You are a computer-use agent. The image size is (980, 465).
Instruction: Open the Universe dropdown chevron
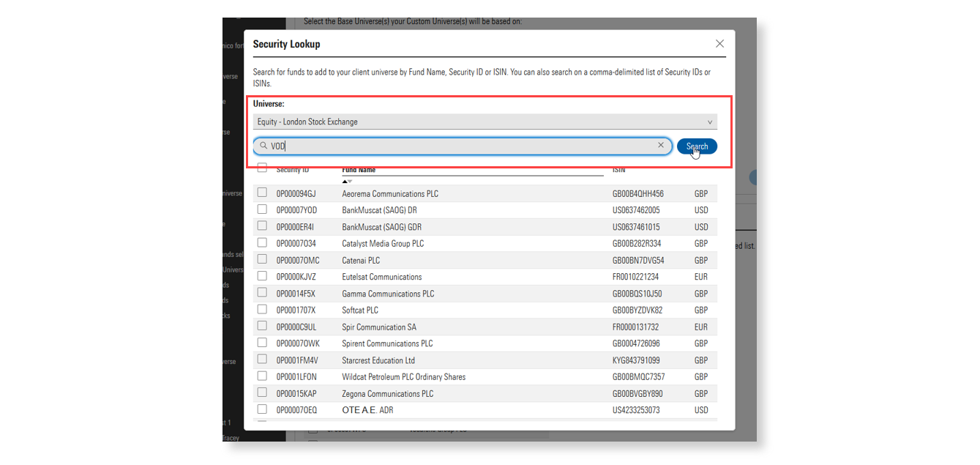point(709,122)
